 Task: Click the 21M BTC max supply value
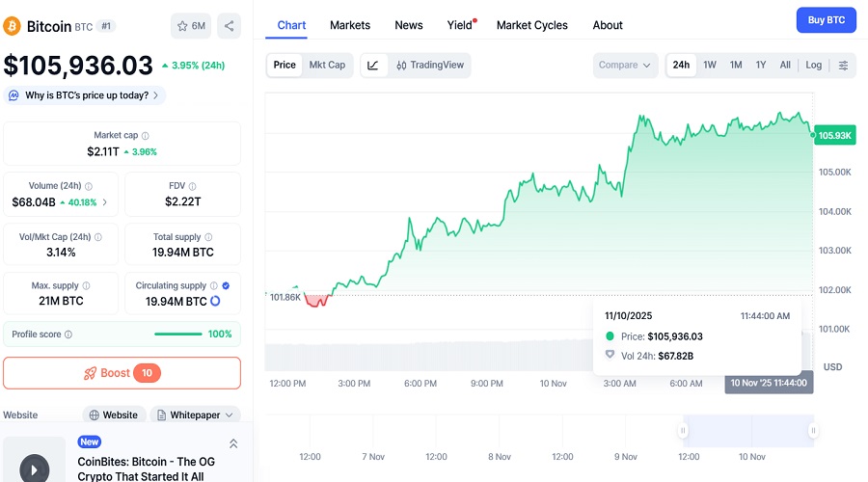click(61, 301)
